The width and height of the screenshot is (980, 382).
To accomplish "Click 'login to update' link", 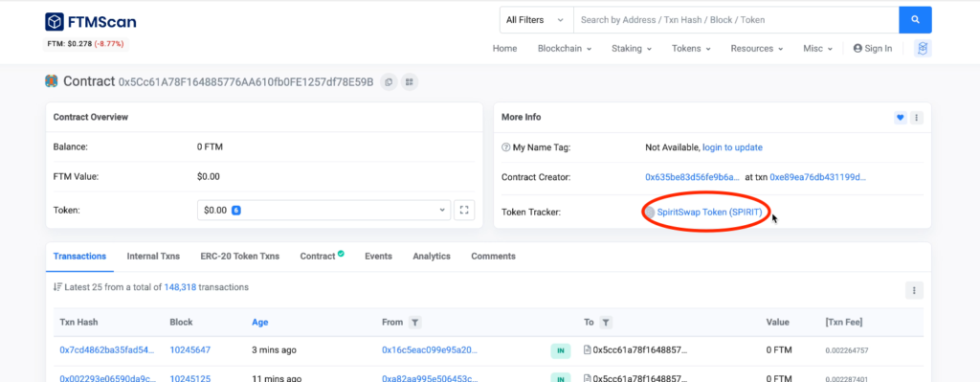I will [x=732, y=147].
